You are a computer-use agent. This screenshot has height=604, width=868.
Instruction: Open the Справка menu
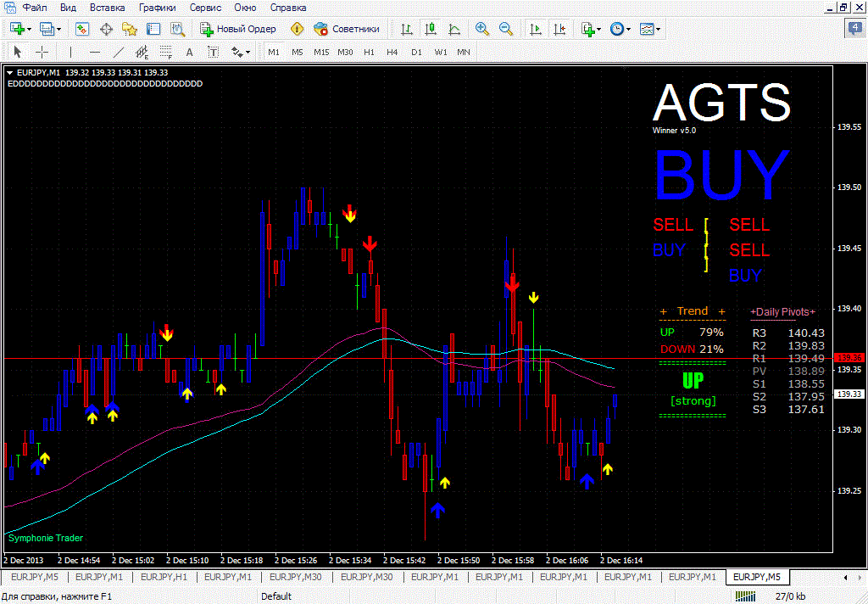(x=288, y=8)
